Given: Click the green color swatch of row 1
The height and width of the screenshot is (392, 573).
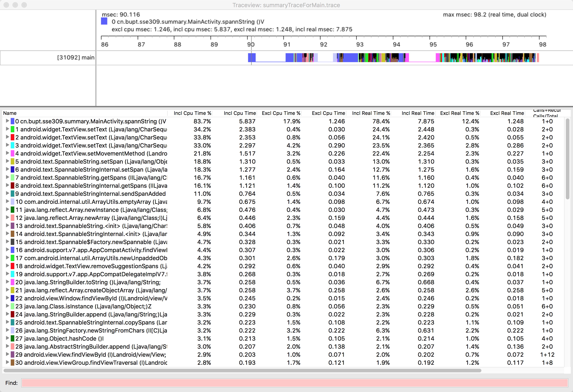Looking at the screenshot, I should [x=12, y=129].
